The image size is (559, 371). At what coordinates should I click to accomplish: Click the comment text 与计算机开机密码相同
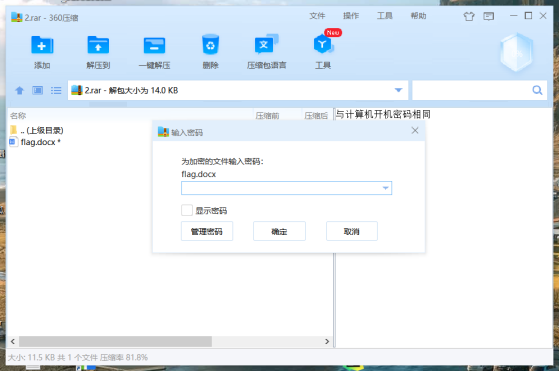(x=383, y=114)
